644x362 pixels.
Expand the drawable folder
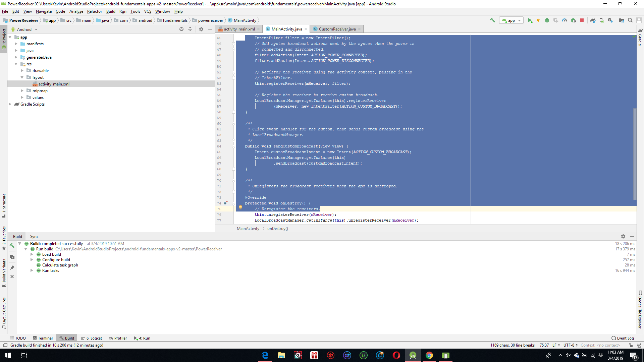click(x=22, y=71)
